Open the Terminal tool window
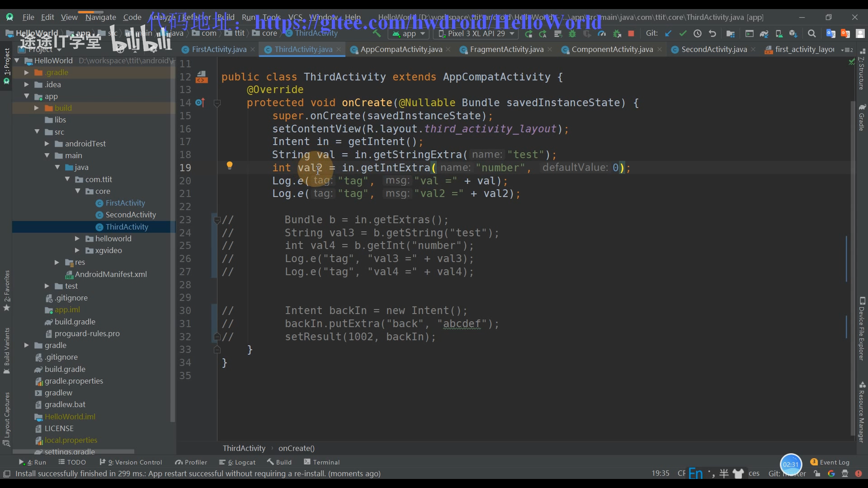868x488 pixels. tap(322, 462)
